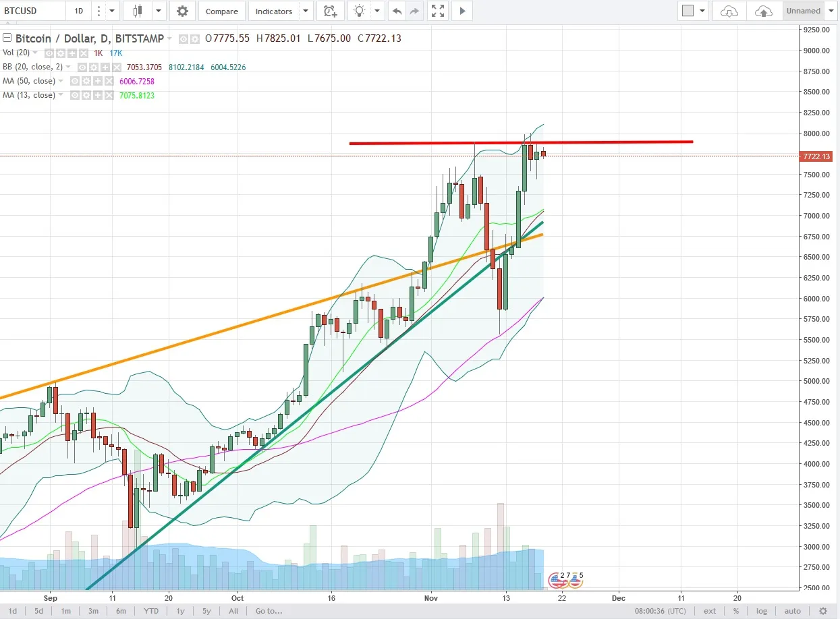Switch to the 6m date range

click(x=121, y=611)
